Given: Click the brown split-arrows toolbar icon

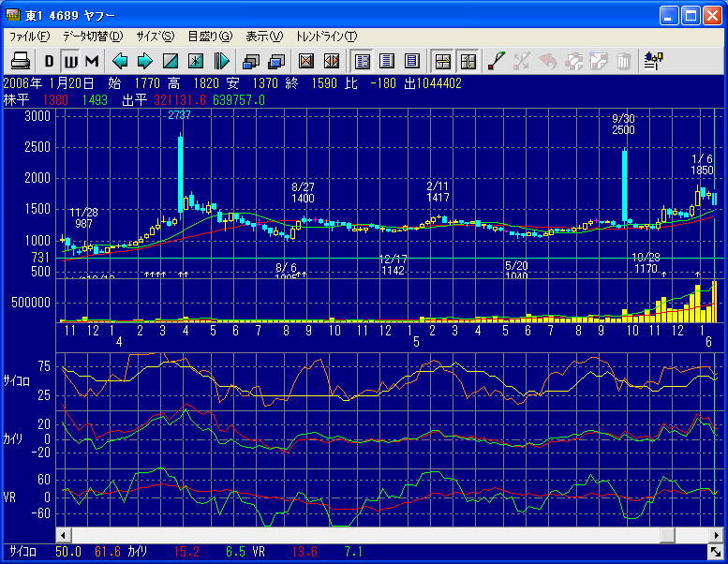Looking at the screenshot, I should point(331,61).
